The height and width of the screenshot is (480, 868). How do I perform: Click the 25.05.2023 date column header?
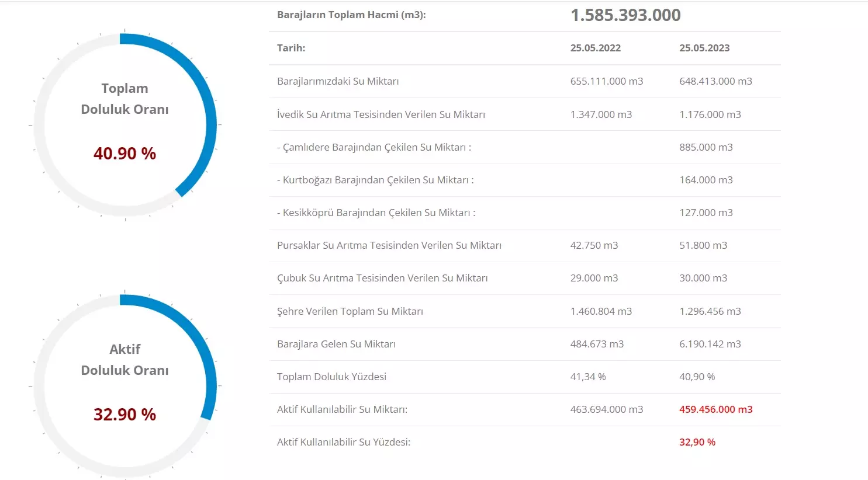pos(704,48)
